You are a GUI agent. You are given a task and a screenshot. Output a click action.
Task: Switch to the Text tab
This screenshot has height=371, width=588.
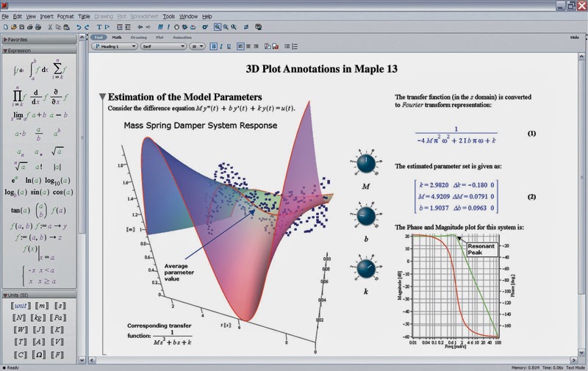(x=98, y=37)
